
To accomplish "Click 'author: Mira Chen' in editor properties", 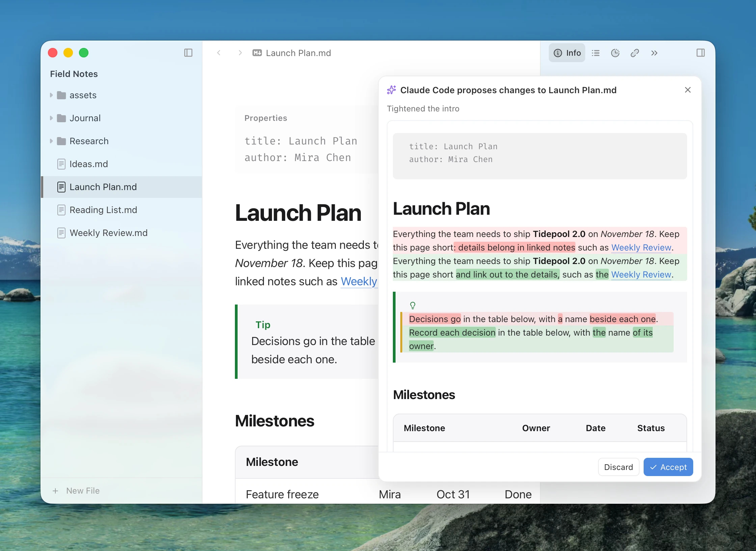I will [x=298, y=158].
